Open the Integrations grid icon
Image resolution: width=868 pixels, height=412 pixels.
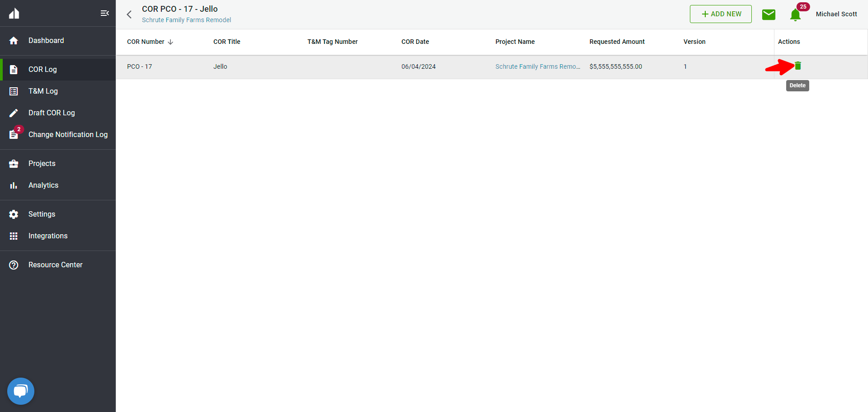click(14, 236)
